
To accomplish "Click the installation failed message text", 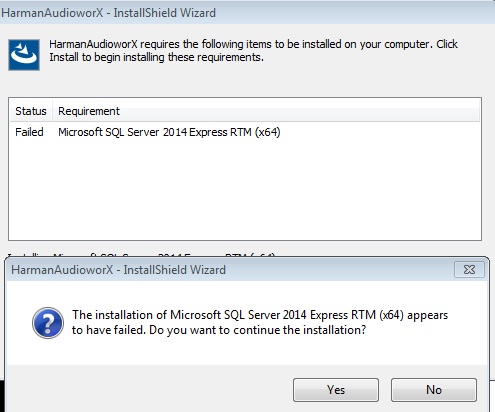I will 260,322.
